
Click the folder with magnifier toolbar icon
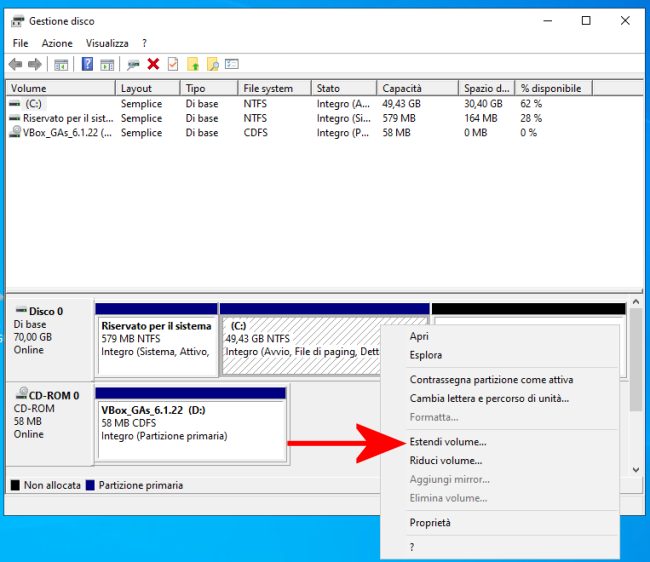[x=213, y=64]
